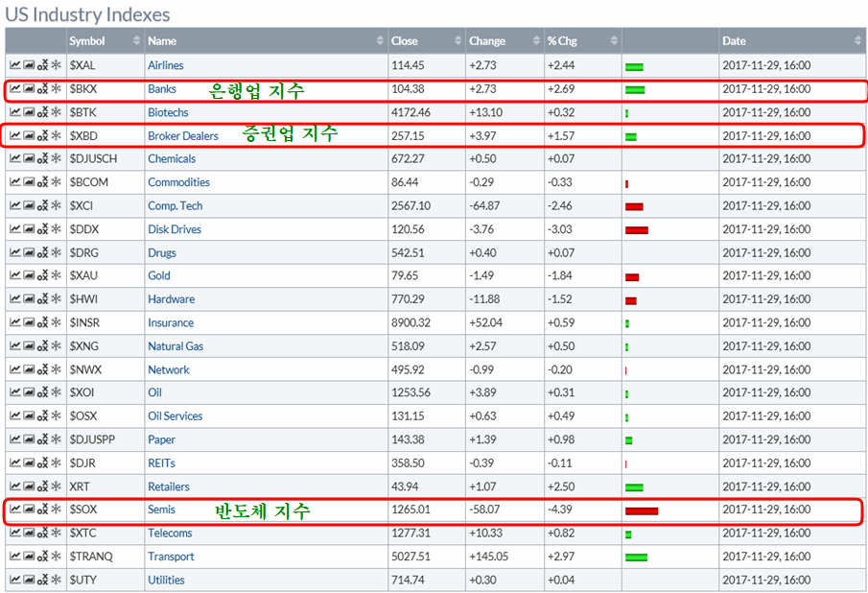Screen dimensions: 868x593
Task: Click the red change bar for Comp. Tech
Action: tap(634, 206)
